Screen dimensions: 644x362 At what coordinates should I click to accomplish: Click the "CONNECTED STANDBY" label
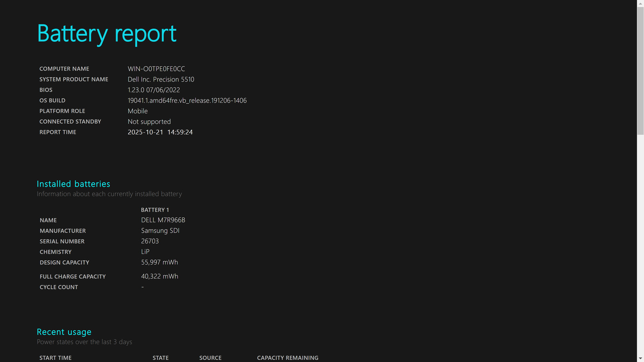coord(70,121)
